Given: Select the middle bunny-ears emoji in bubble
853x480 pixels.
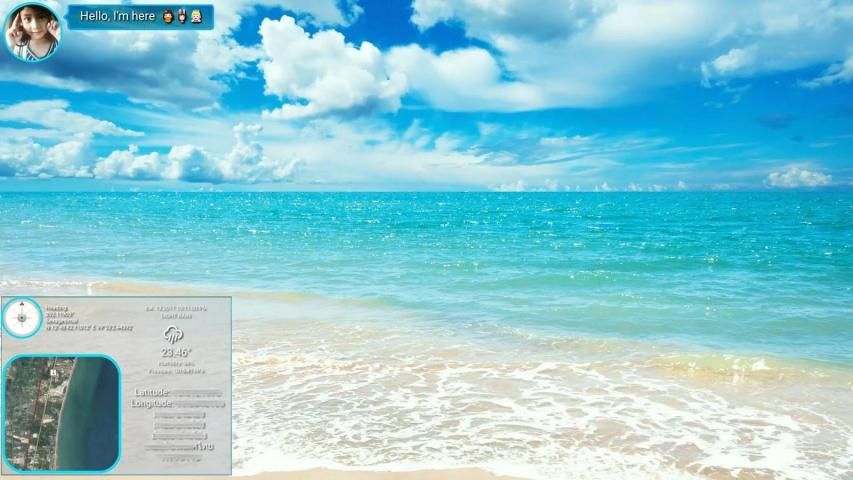Looking at the screenshot, I should click(182, 17).
